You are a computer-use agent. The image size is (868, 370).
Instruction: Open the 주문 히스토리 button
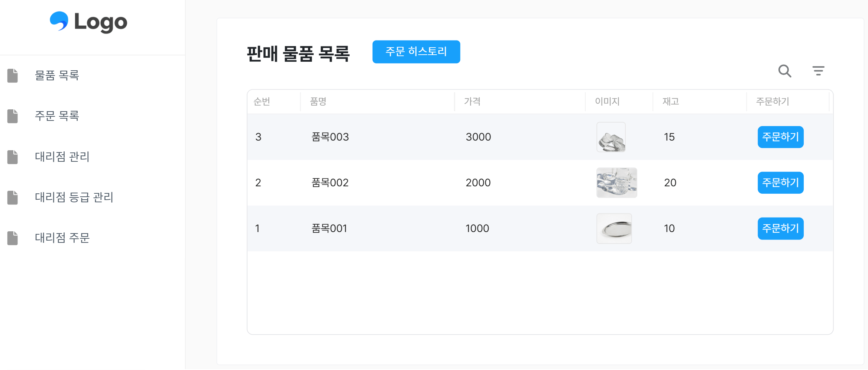(416, 52)
